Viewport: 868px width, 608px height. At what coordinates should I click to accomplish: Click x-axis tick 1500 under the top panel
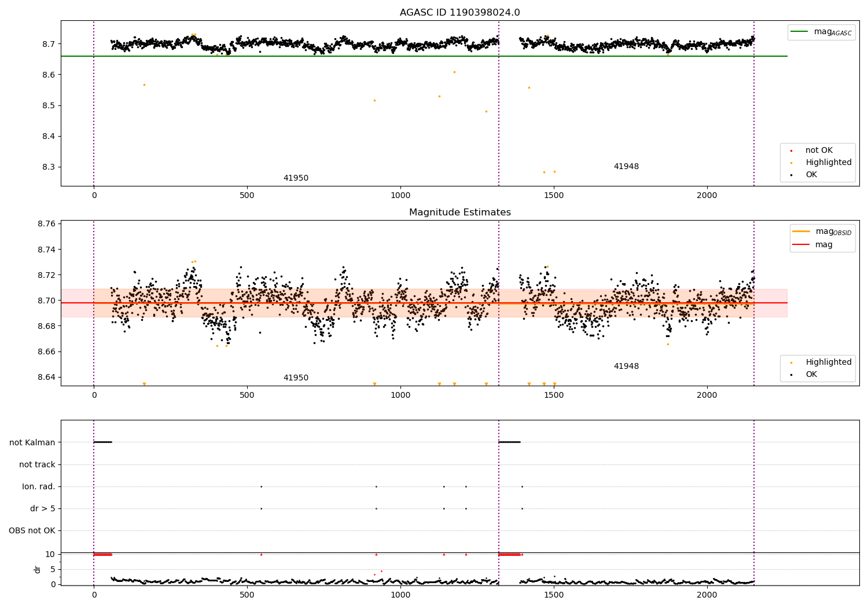coord(554,196)
